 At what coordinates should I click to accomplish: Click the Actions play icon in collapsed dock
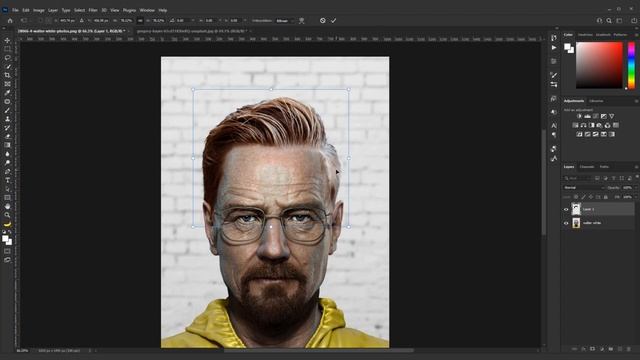click(x=554, y=48)
